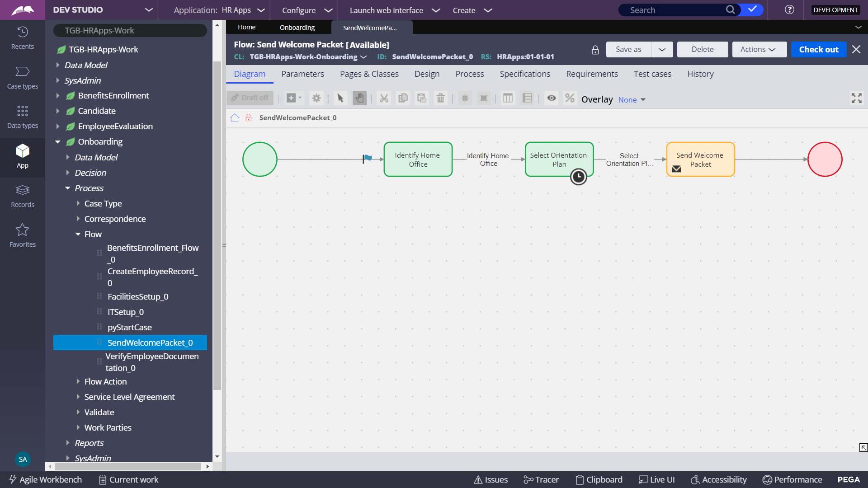The width and height of the screenshot is (868, 488).
Task: Select the pointer arrow tool
Action: click(x=340, y=98)
